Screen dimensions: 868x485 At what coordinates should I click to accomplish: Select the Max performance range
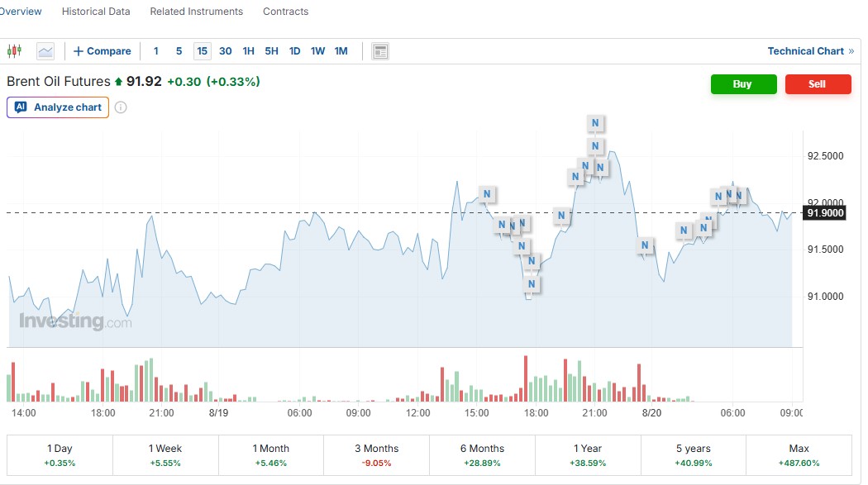click(x=799, y=455)
